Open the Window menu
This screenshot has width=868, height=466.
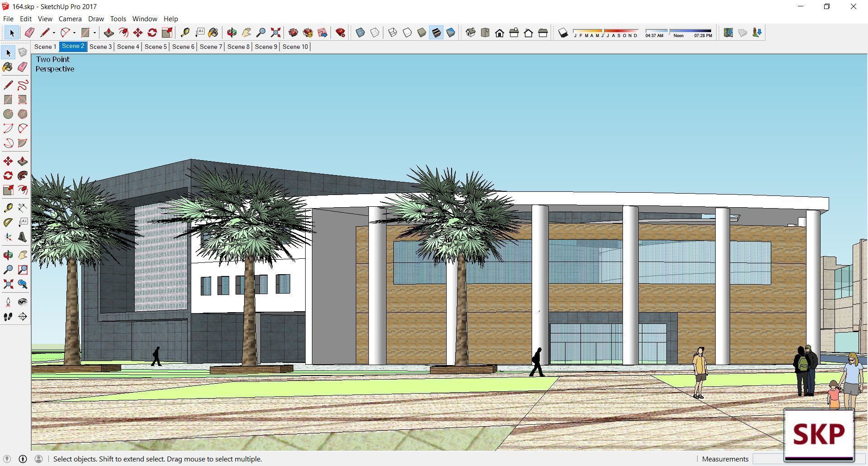145,19
